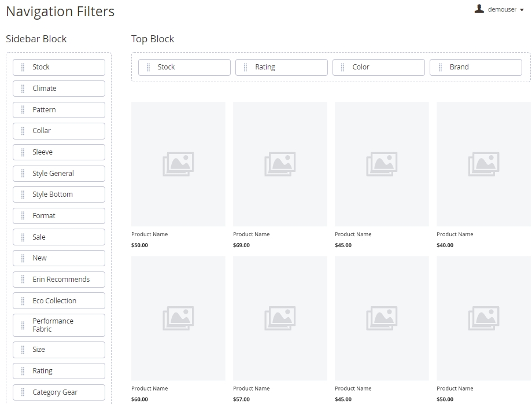Select the Sleeve filter item
The height and width of the screenshot is (404, 532).
[59, 152]
